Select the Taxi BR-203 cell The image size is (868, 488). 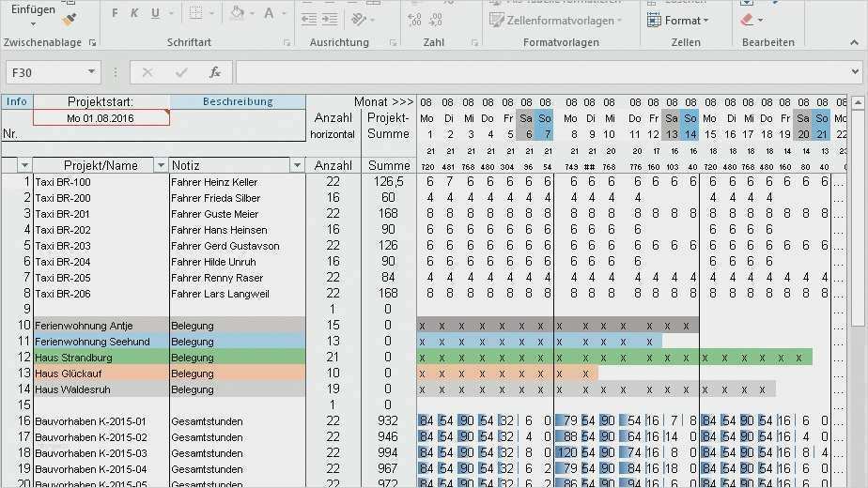click(101, 246)
